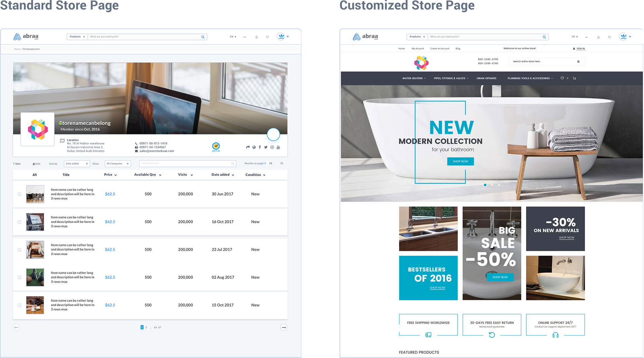Click the abraa logo on customized store page
The image size is (644, 358).
[365, 37]
